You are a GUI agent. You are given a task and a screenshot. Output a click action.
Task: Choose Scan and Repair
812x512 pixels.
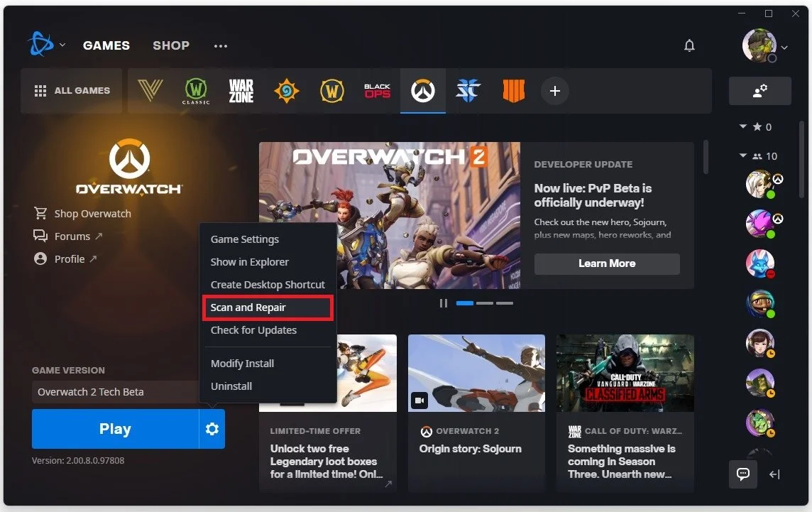coord(268,307)
